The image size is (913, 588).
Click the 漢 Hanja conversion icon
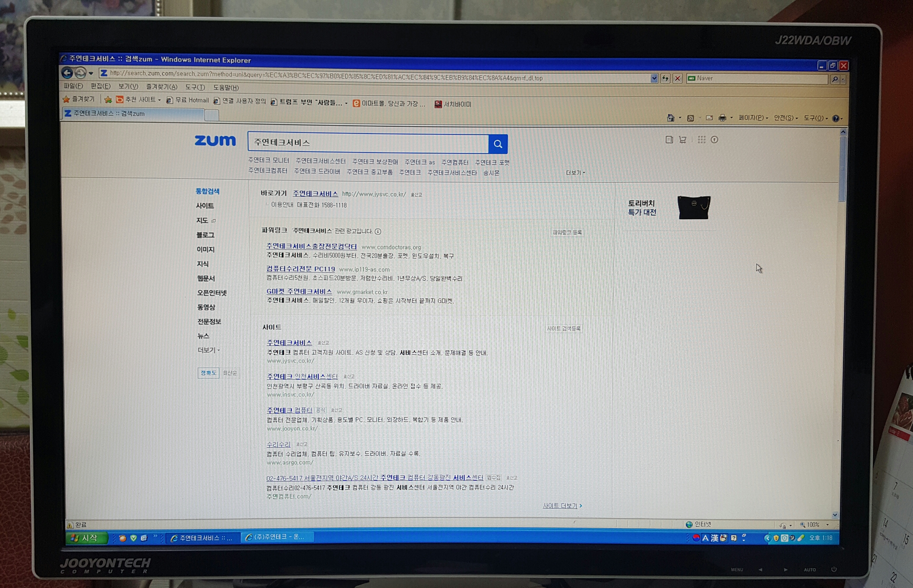tap(714, 538)
